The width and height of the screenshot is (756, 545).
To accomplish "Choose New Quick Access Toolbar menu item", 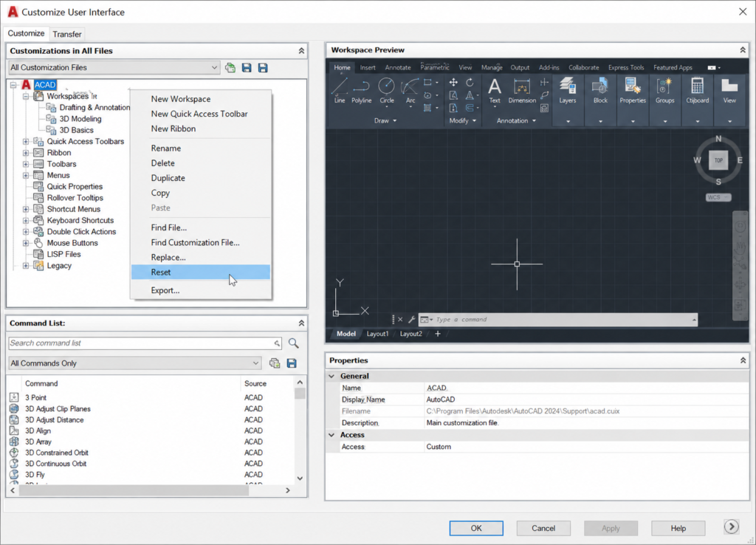I will point(200,114).
